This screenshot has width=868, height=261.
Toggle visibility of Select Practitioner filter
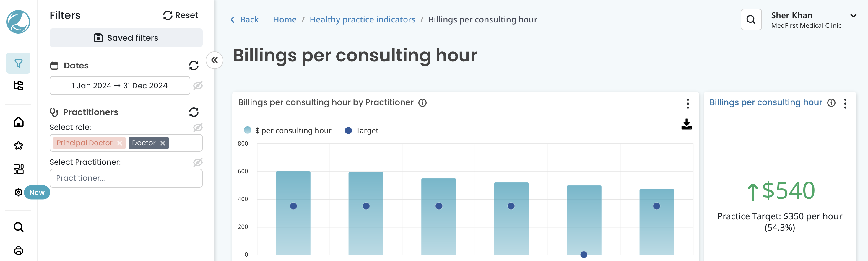[x=198, y=162]
